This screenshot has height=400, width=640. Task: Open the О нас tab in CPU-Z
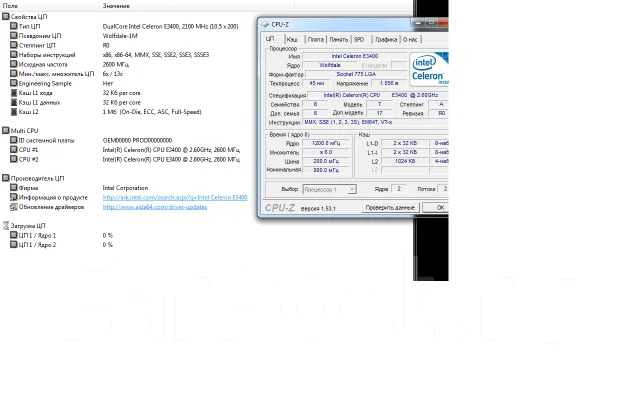click(x=410, y=40)
